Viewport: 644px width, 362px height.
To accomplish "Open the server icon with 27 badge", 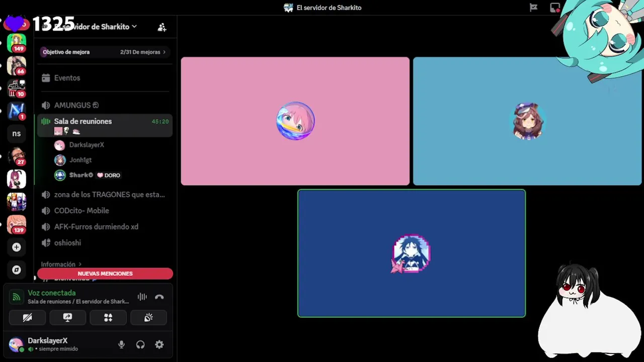I will point(17,156).
